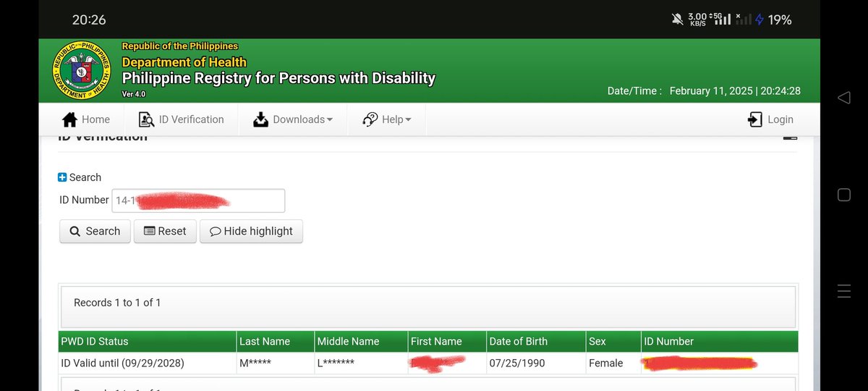Select the Female cell
The image size is (868, 391).
point(613,363)
